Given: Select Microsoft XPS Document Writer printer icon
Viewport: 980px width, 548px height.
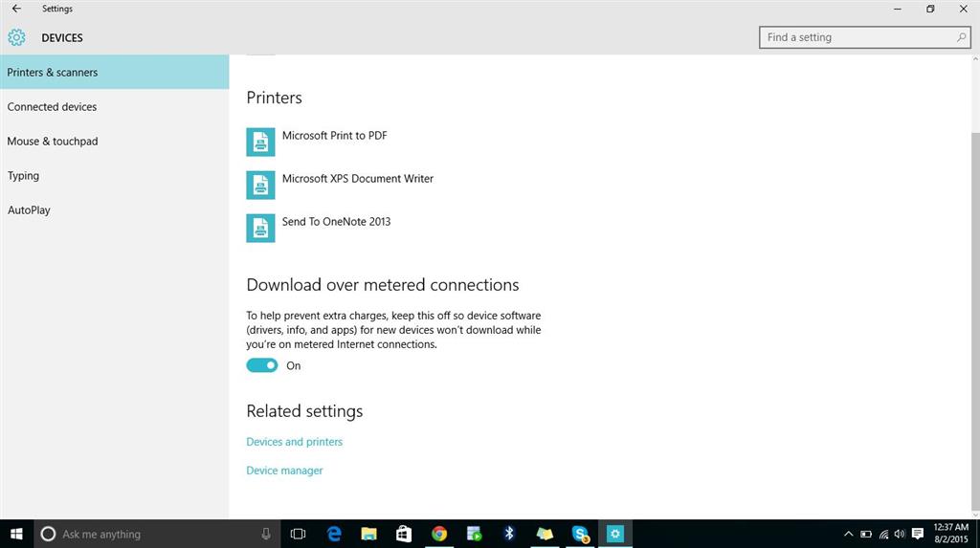Looking at the screenshot, I should pos(260,185).
